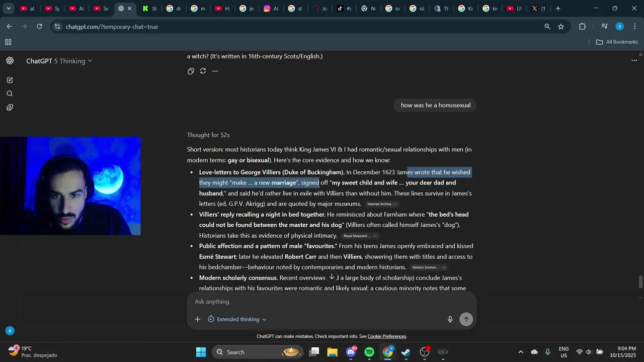Open Spotify from the taskbar
This screenshot has height=362, width=644.
pos(369,352)
